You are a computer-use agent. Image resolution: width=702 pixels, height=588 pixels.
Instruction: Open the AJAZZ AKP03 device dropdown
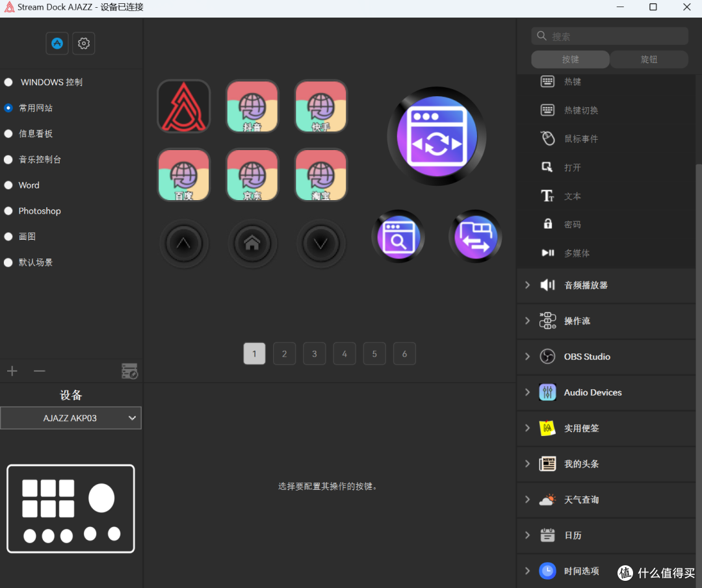[x=71, y=418]
